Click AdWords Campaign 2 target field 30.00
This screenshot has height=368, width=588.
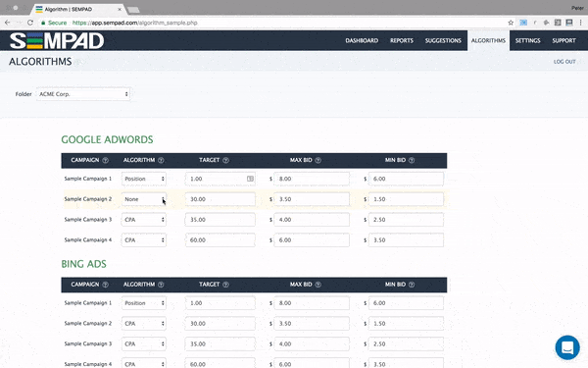pyautogui.click(x=220, y=199)
